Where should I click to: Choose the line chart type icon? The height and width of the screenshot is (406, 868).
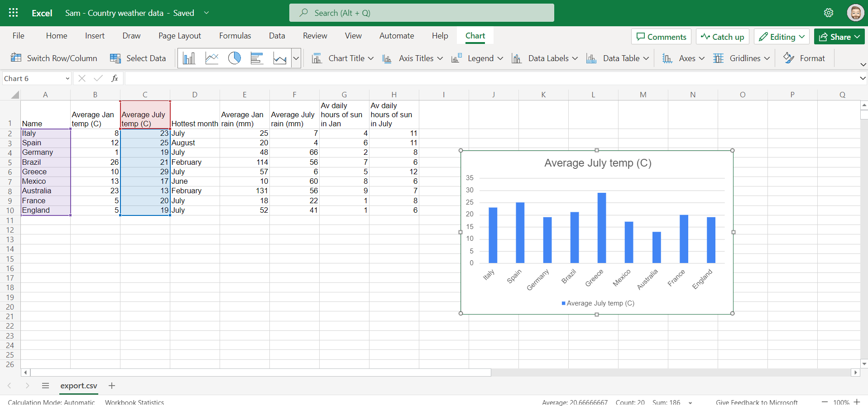click(x=212, y=58)
